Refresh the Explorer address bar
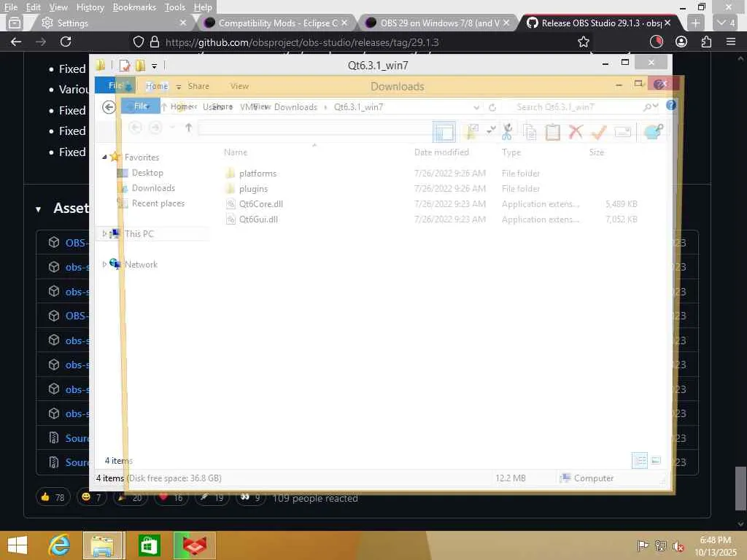747x560 pixels. [x=492, y=107]
